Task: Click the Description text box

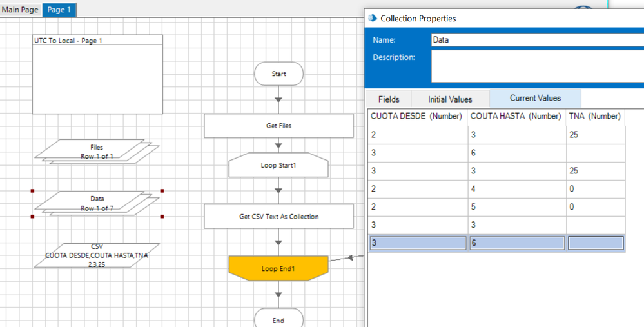Action: pos(537,66)
